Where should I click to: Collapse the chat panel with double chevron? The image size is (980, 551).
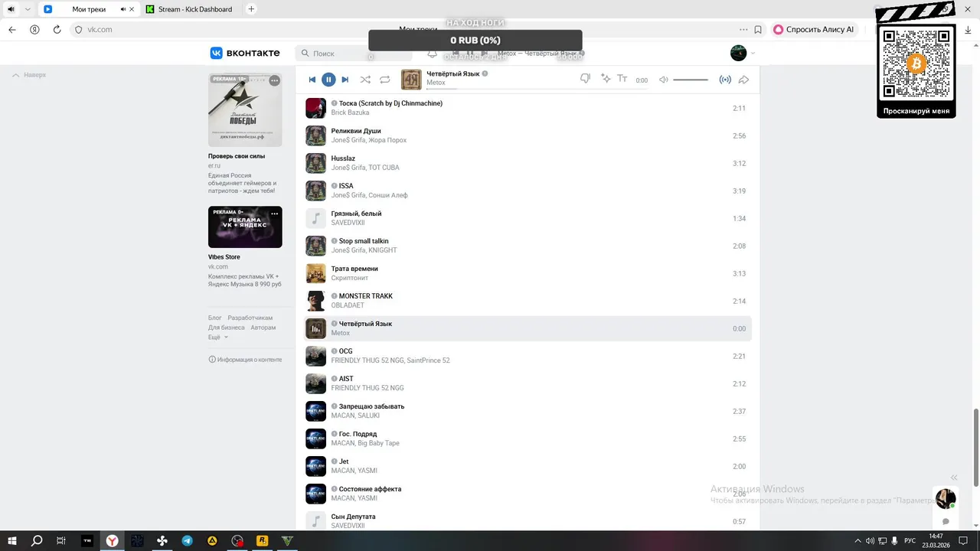coord(954,478)
